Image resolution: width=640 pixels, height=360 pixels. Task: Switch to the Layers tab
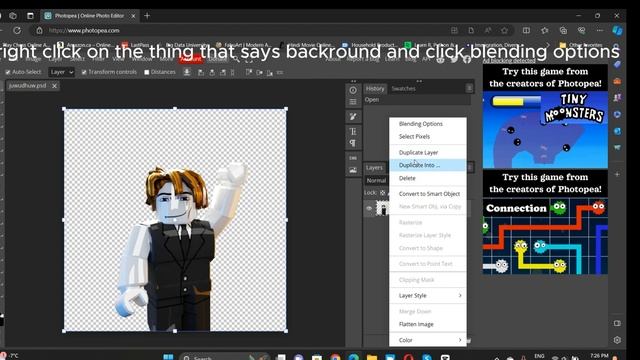click(374, 168)
